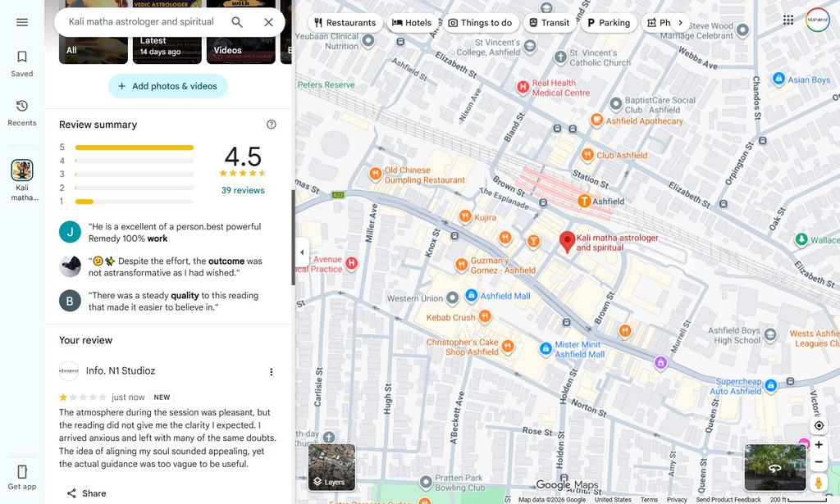840x504 pixels.
Task: Open Street View preview thumbnail
Action: pyautogui.click(x=774, y=467)
